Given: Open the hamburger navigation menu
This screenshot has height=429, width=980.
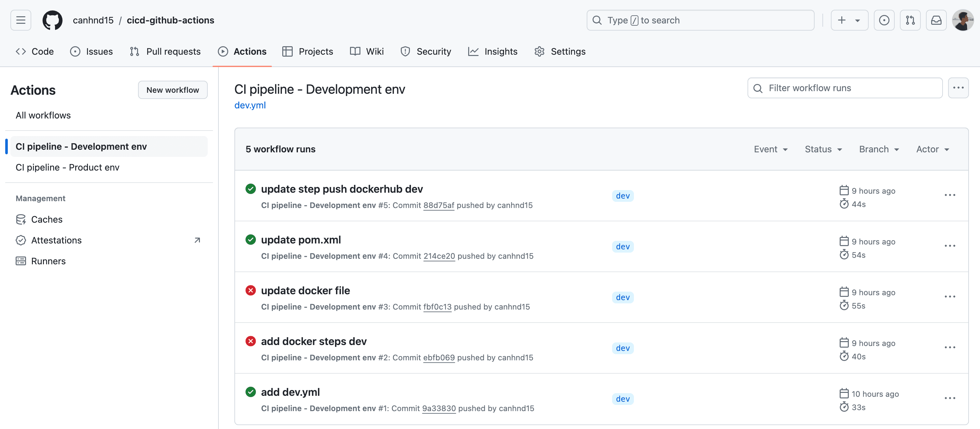Looking at the screenshot, I should pyautogui.click(x=21, y=20).
